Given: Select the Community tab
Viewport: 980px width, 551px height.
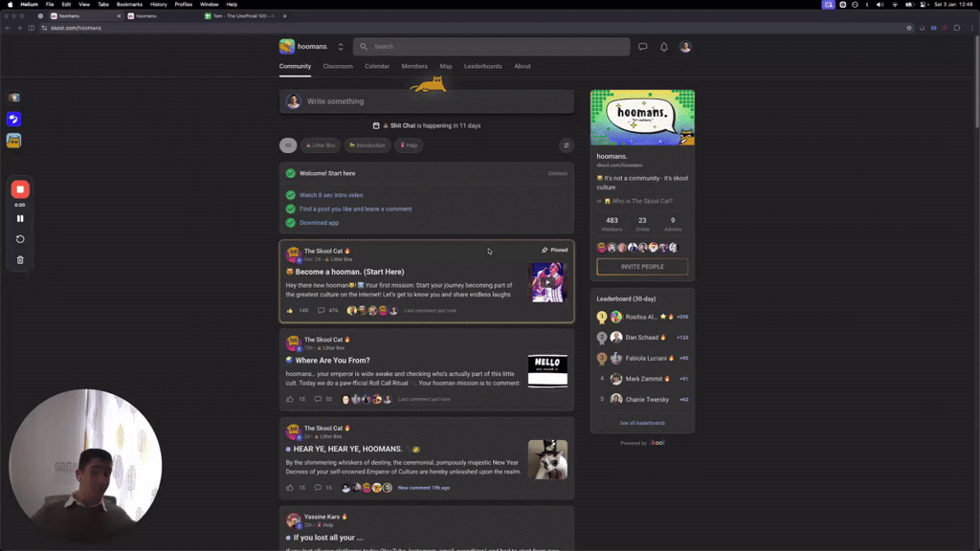Looking at the screenshot, I should pyautogui.click(x=295, y=66).
